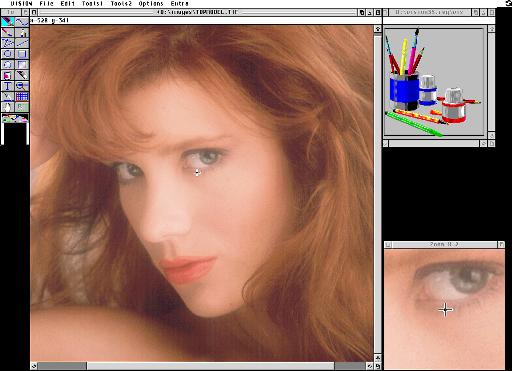
Task: Open the File menu
Action: 46,4
